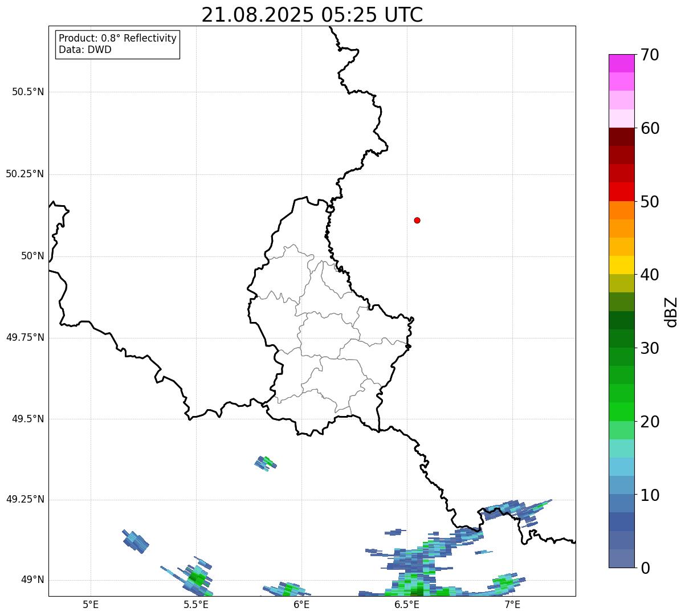Click the 49.25°N latitude label
This screenshot has width=685, height=616.
point(25,499)
